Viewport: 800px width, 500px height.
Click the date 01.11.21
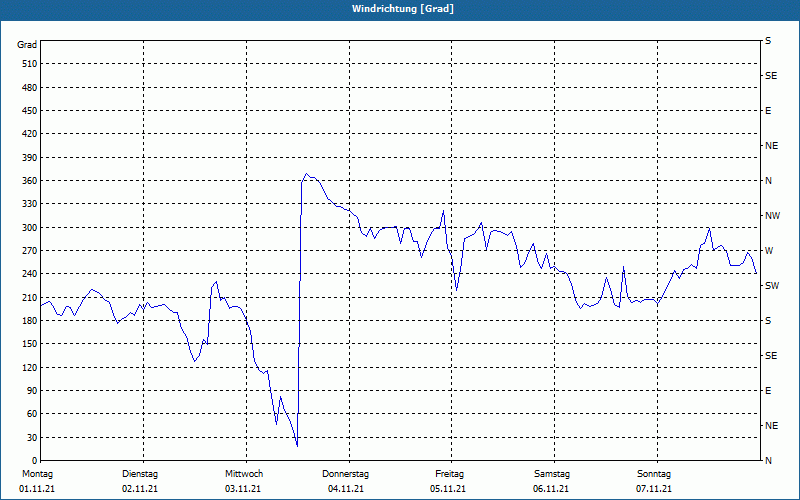click(37, 489)
